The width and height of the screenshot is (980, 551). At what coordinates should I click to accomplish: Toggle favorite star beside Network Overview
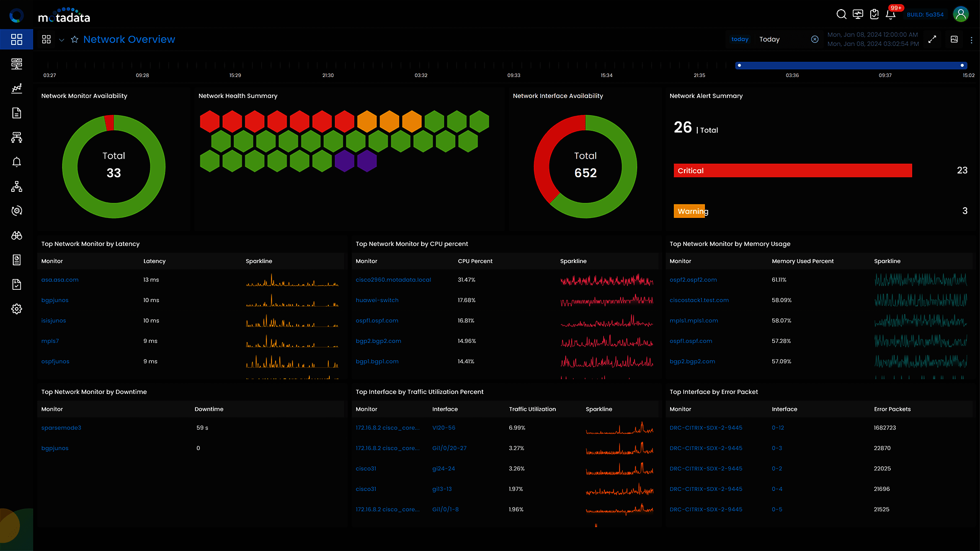(x=75, y=39)
